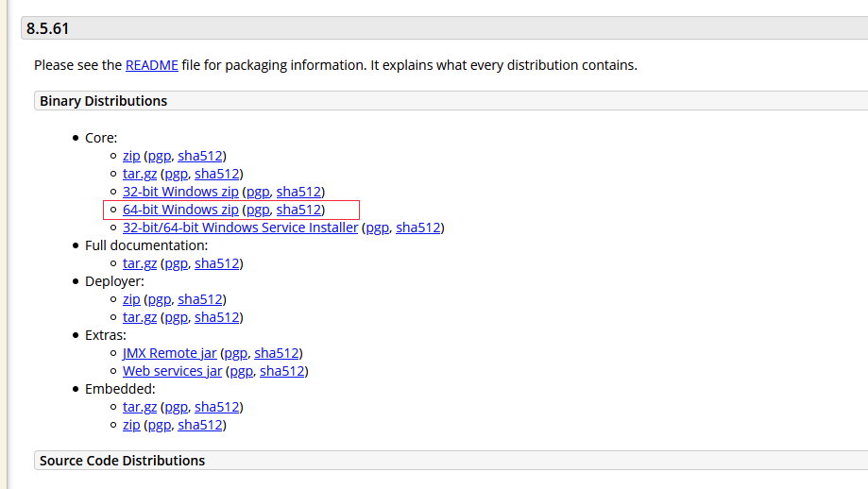Download the Full documentation tar.gz
This screenshot has width=868, height=489.
click(x=140, y=263)
